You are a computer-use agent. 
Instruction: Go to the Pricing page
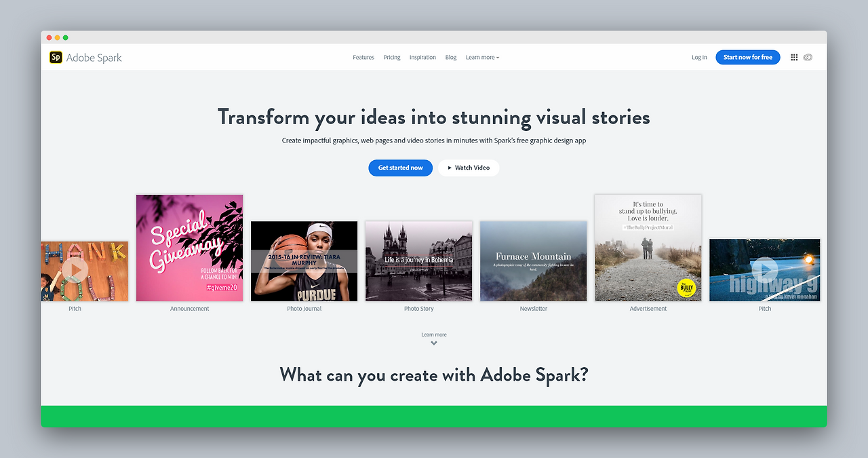[392, 58]
